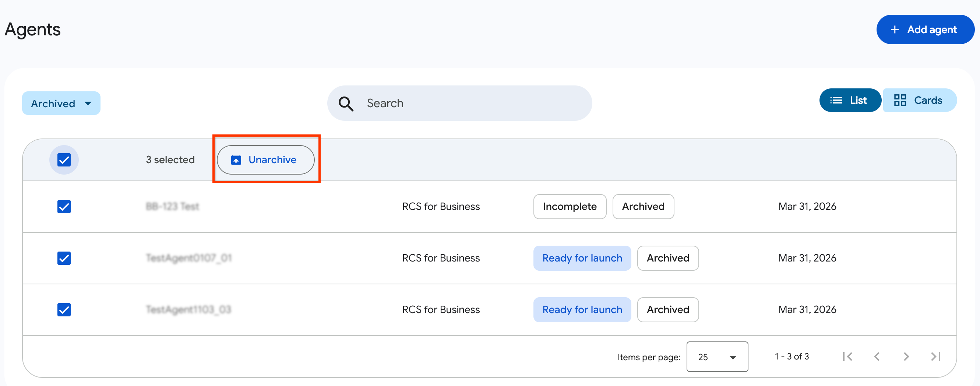Switch to Cards view icon

coord(900,100)
